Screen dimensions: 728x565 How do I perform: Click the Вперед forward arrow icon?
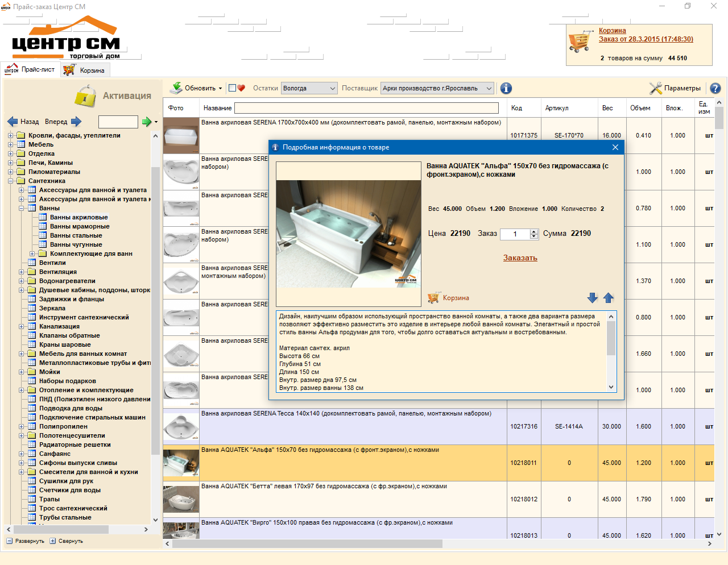[x=76, y=122]
